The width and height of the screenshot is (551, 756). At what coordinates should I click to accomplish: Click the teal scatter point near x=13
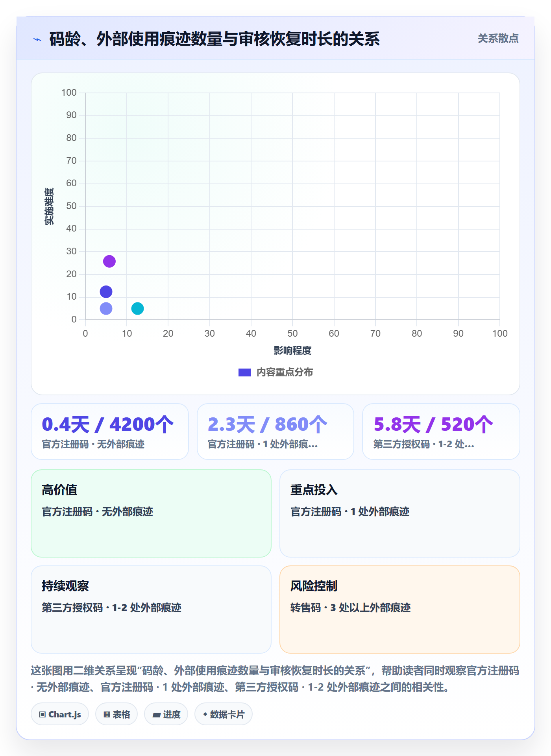137,308
